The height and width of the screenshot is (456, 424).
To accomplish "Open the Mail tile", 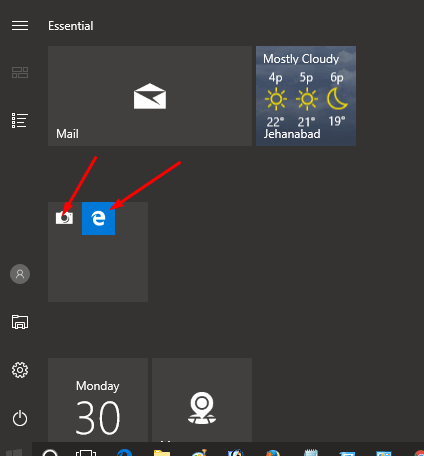I will click(150, 96).
